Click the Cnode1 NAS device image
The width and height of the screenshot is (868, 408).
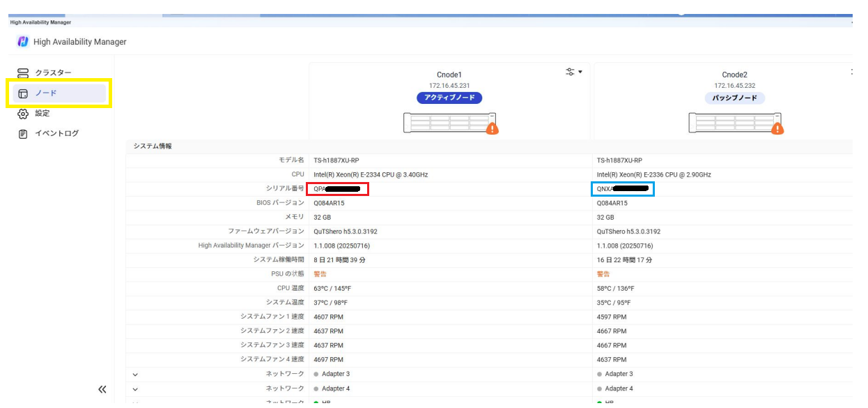pos(449,123)
